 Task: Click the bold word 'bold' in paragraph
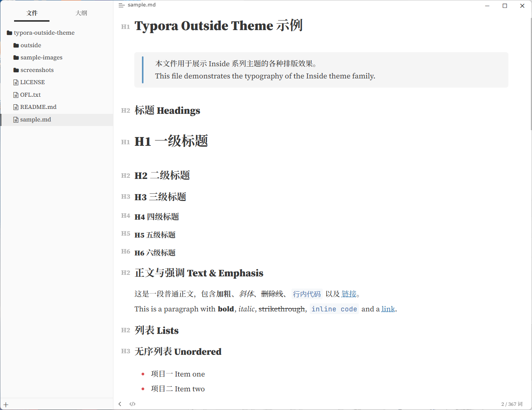(226, 309)
